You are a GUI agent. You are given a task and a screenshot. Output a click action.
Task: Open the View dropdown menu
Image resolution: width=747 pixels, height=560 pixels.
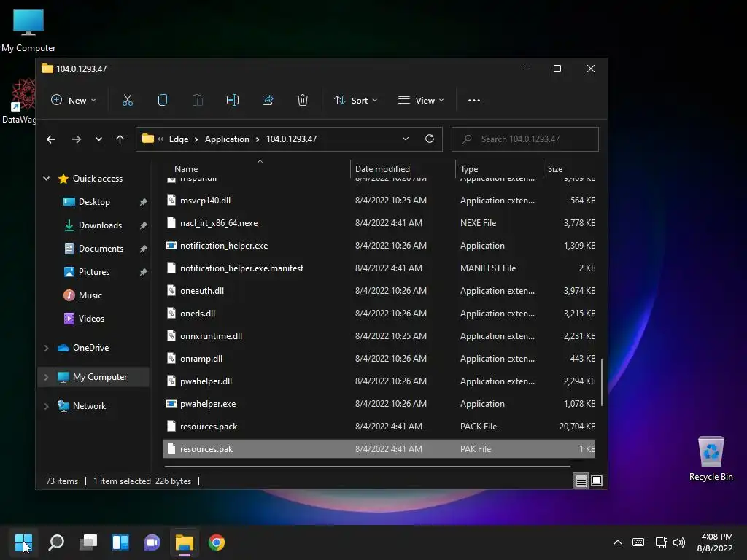click(421, 101)
